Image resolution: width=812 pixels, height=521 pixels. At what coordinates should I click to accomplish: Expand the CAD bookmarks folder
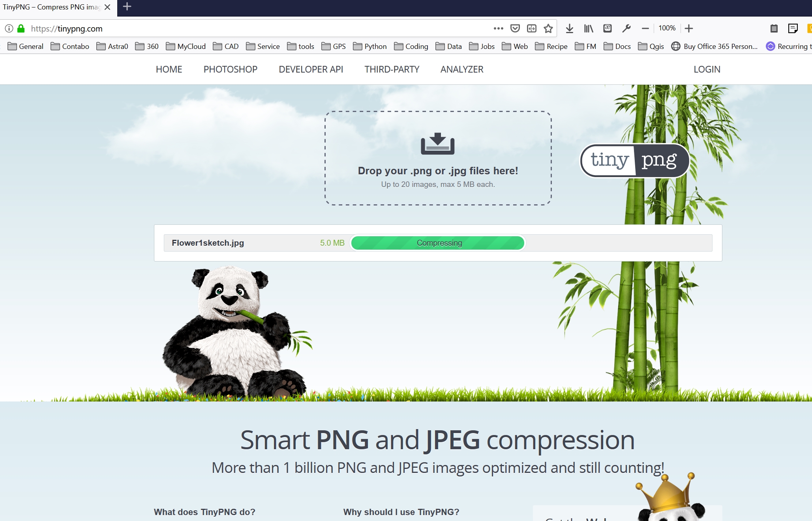point(226,47)
